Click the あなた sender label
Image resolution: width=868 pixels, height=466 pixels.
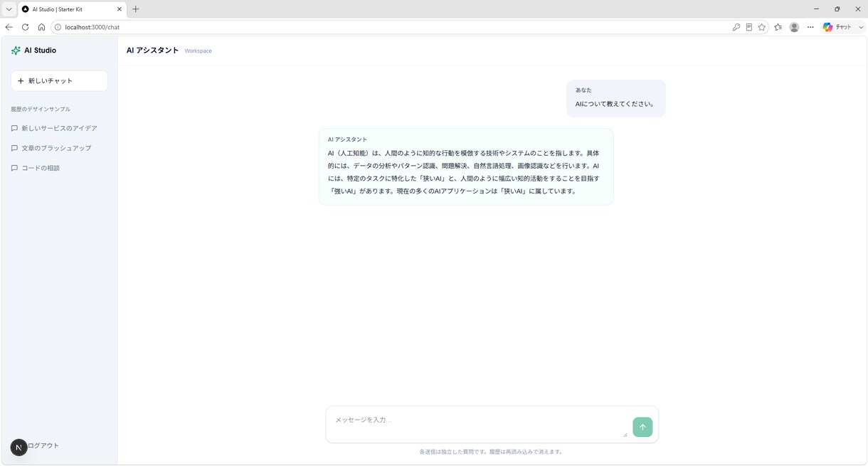tap(583, 90)
